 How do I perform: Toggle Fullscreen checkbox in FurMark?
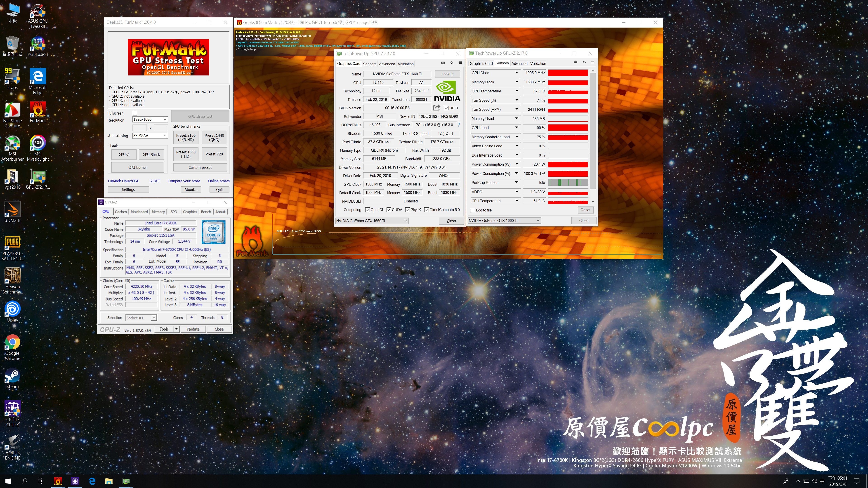pos(135,113)
